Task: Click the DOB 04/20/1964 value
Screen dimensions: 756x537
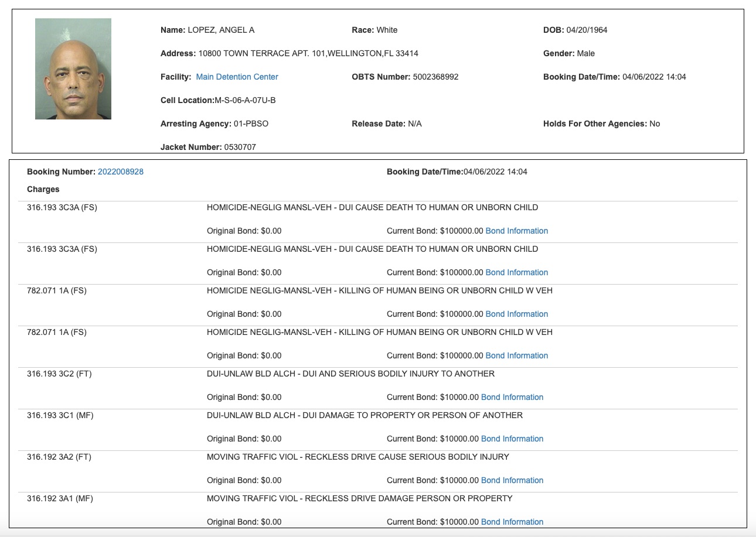Action: coord(587,30)
